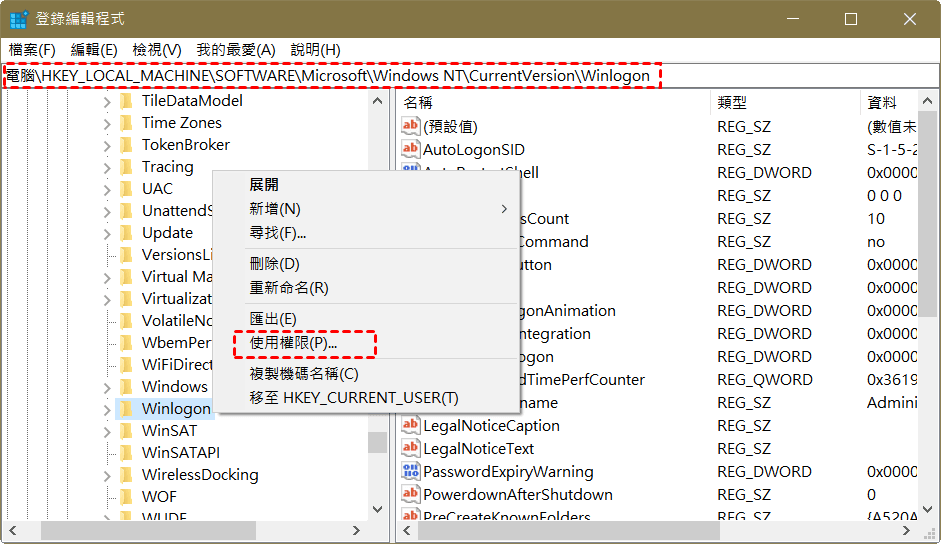Click the registry path address bar
This screenshot has height=544, width=941.
(470, 76)
